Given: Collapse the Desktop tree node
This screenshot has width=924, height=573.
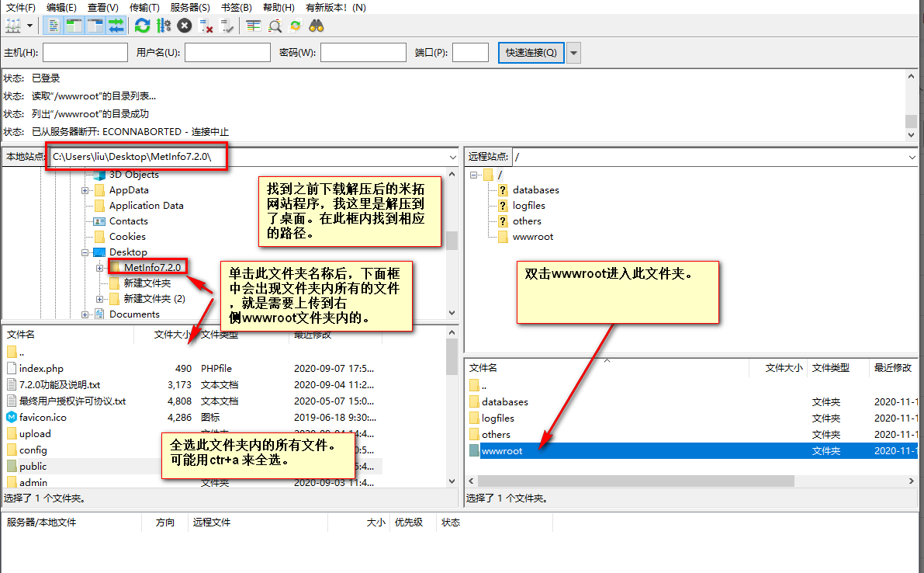Looking at the screenshot, I should [x=85, y=252].
